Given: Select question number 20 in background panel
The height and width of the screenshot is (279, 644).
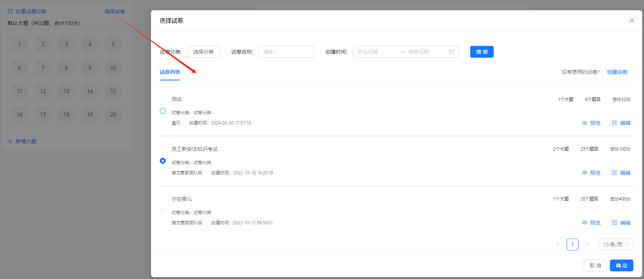Looking at the screenshot, I should coord(113,115).
